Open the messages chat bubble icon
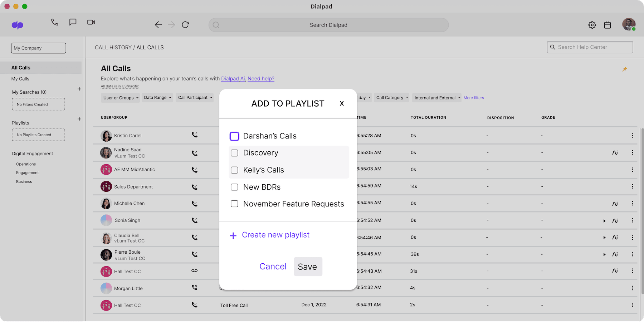The height and width of the screenshot is (322, 644). 73,22
